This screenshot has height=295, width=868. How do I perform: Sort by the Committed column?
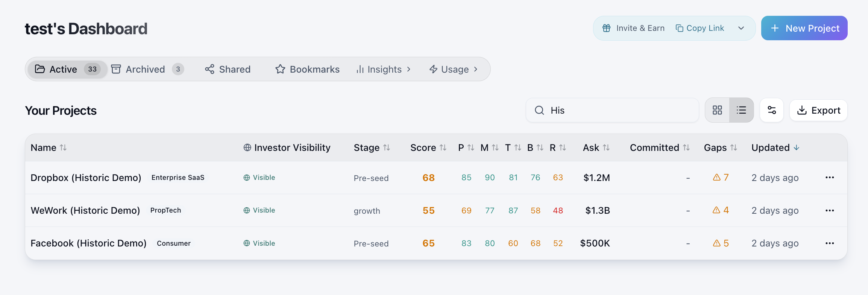pos(660,148)
